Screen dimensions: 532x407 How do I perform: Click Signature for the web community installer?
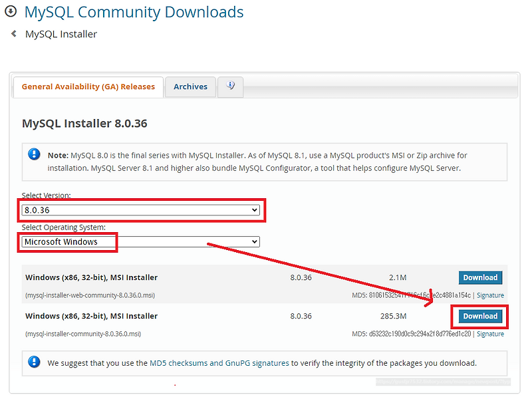pyautogui.click(x=490, y=295)
